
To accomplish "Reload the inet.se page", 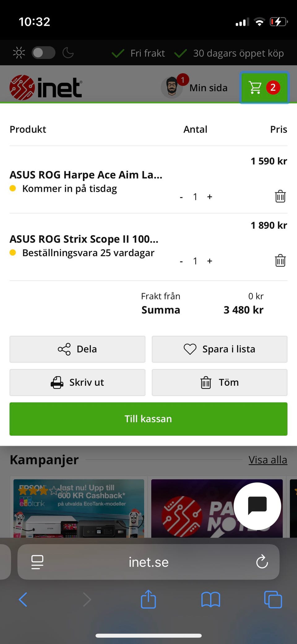I will 262,562.
